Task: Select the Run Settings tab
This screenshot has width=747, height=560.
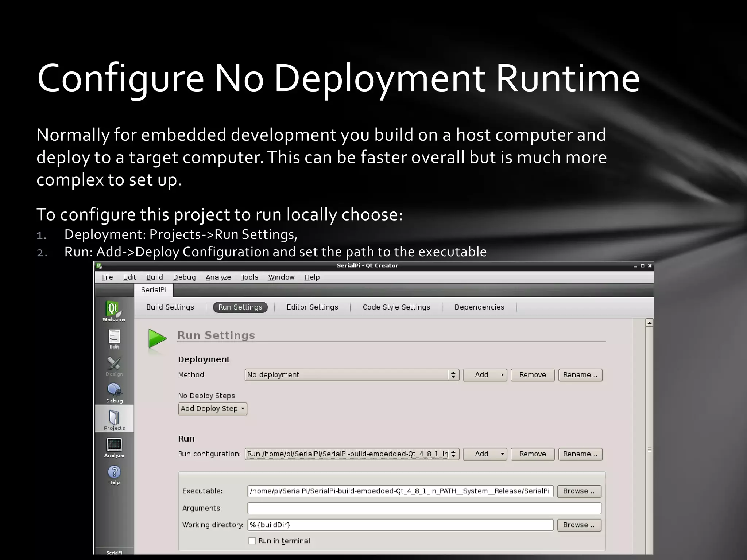Action: click(240, 307)
